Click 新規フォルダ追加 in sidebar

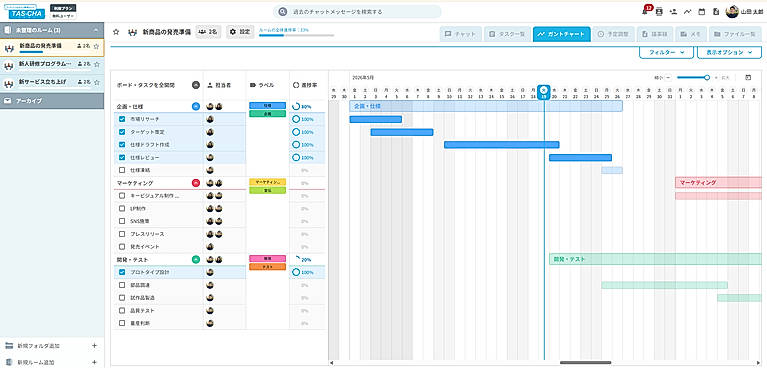coord(39,346)
